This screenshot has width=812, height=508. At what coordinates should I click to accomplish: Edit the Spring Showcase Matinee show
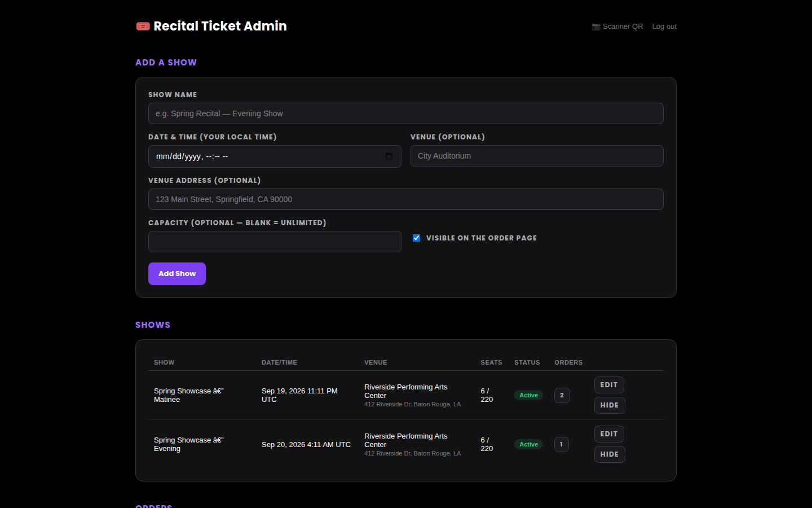[609, 385]
